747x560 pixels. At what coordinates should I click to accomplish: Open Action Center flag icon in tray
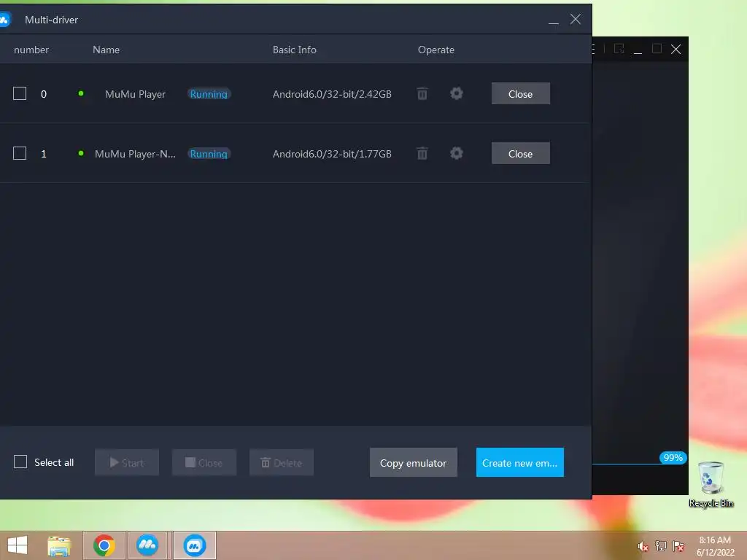[678, 546]
